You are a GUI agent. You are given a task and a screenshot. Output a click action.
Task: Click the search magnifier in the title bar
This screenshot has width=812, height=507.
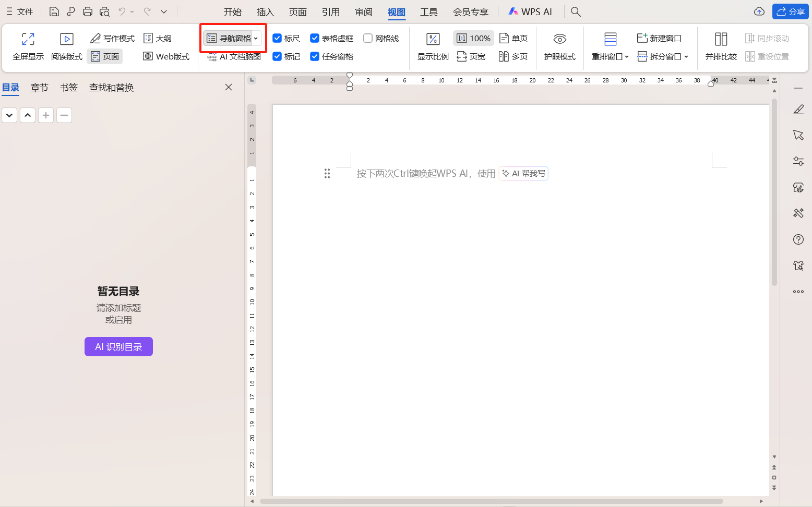pyautogui.click(x=575, y=11)
